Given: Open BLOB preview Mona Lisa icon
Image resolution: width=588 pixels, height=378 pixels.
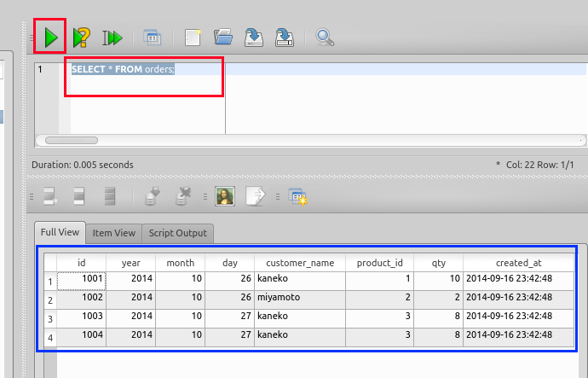Looking at the screenshot, I should point(225,196).
